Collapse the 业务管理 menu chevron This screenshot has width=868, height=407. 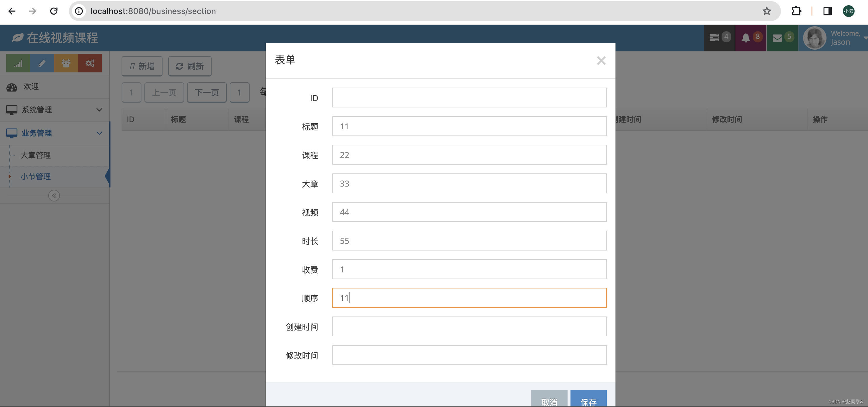pyautogui.click(x=99, y=133)
